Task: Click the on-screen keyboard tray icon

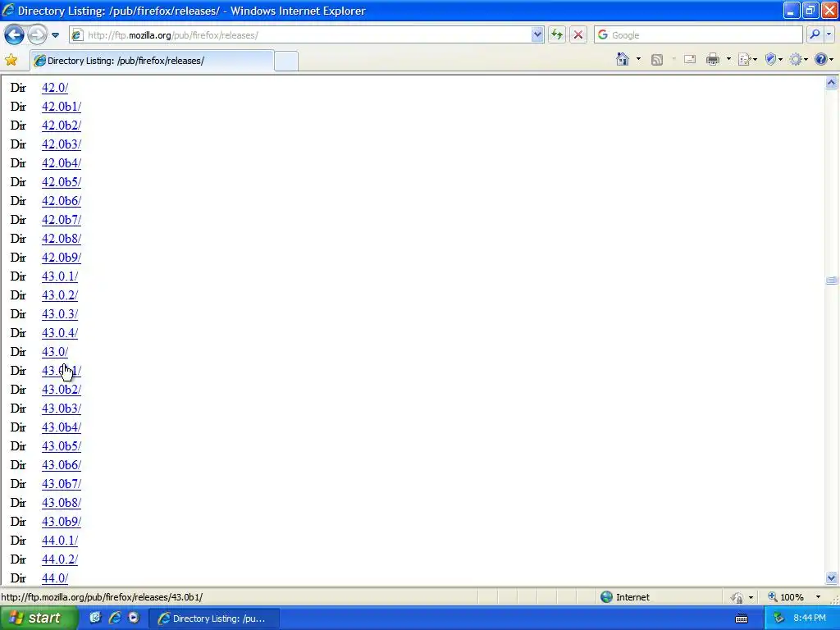Action: (x=742, y=619)
